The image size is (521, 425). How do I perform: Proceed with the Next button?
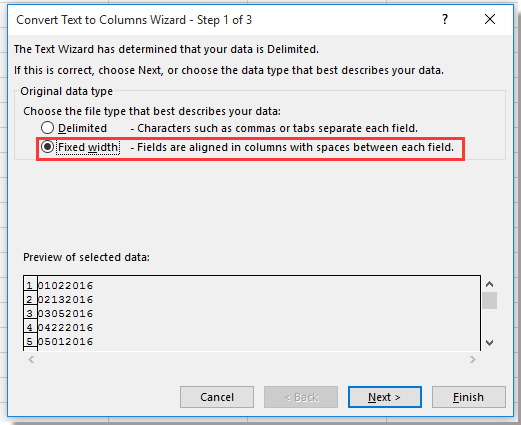pyautogui.click(x=385, y=397)
